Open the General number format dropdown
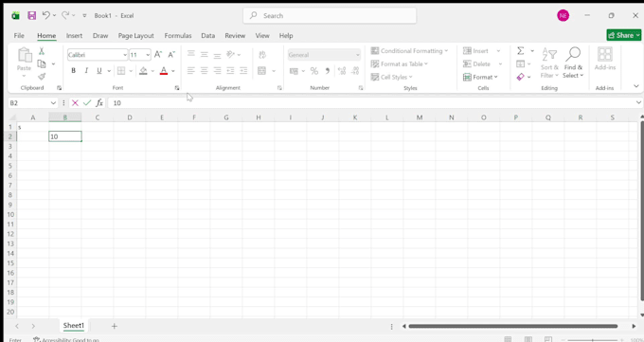The image size is (644, 342). pos(324,55)
